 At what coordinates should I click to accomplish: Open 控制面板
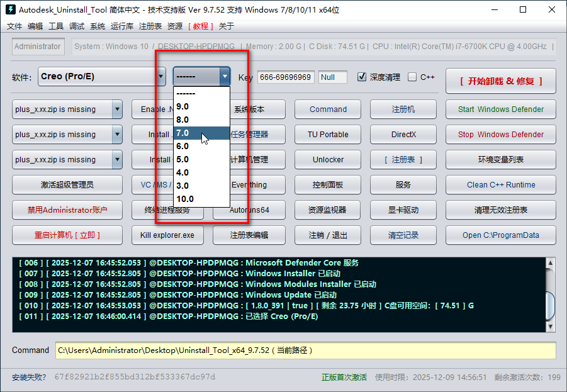pyautogui.click(x=328, y=185)
